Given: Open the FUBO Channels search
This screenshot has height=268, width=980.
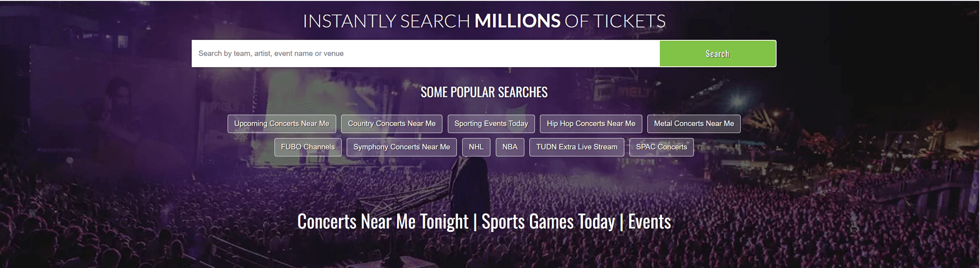Looking at the screenshot, I should (x=308, y=147).
